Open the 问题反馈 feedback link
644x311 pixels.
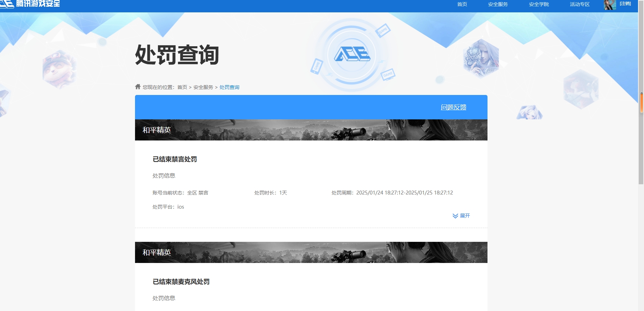(454, 107)
